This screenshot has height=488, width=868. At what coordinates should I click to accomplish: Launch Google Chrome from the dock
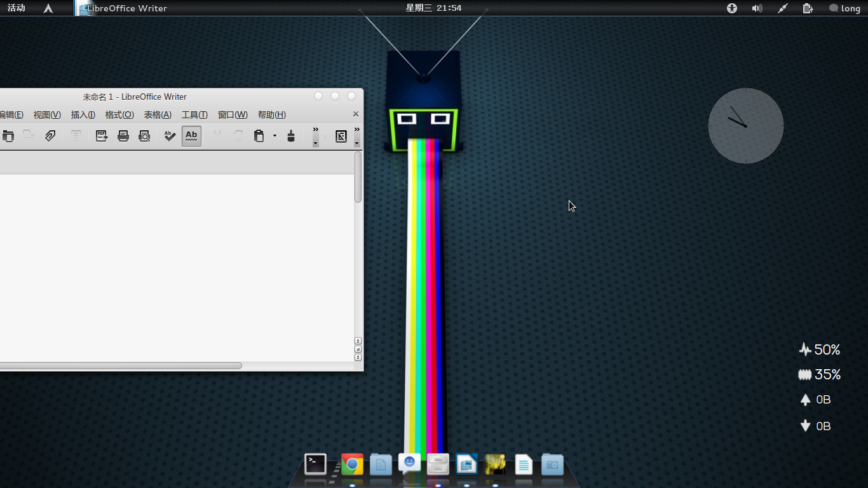352,464
